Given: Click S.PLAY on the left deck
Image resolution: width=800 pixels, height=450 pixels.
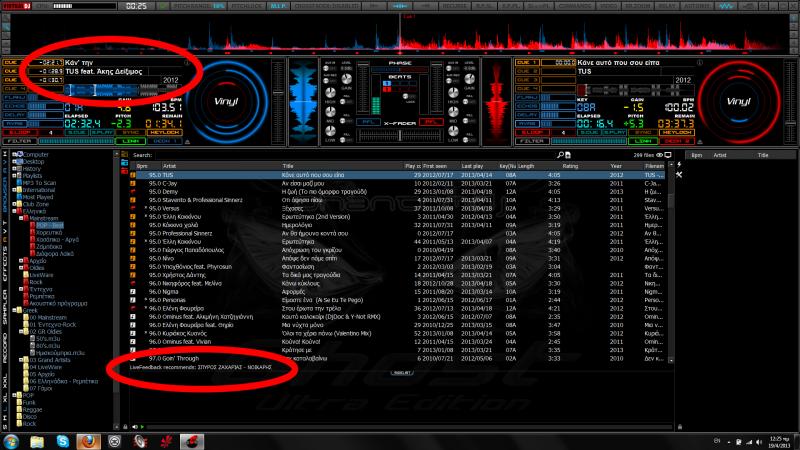Looking at the screenshot, I should pyautogui.click(x=102, y=133).
